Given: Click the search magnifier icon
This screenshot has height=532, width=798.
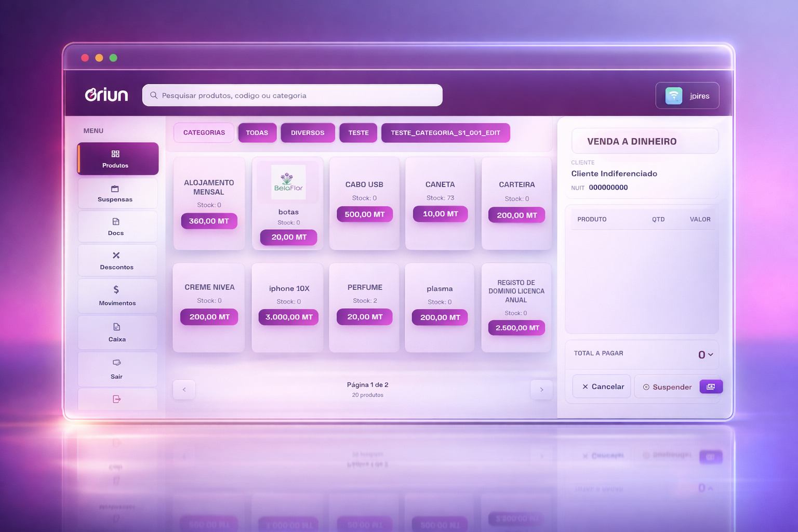Looking at the screenshot, I should click(154, 96).
